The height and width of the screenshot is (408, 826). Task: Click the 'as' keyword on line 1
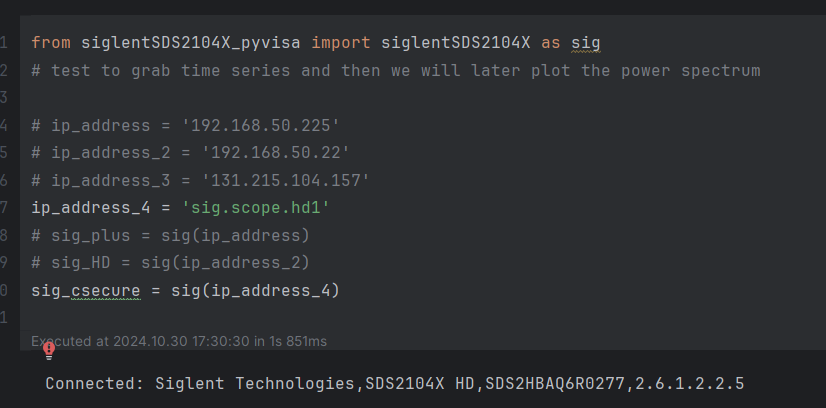pos(551,43)
